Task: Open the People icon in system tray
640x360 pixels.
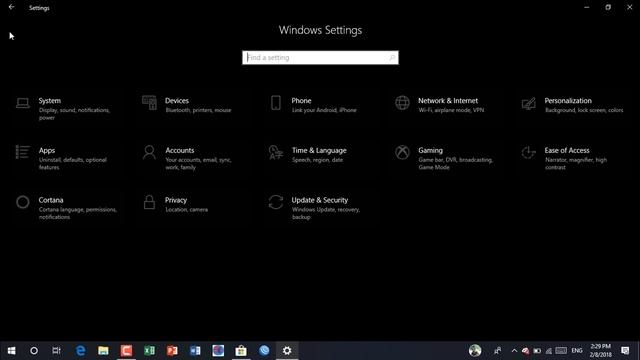Action: [497, 351]
